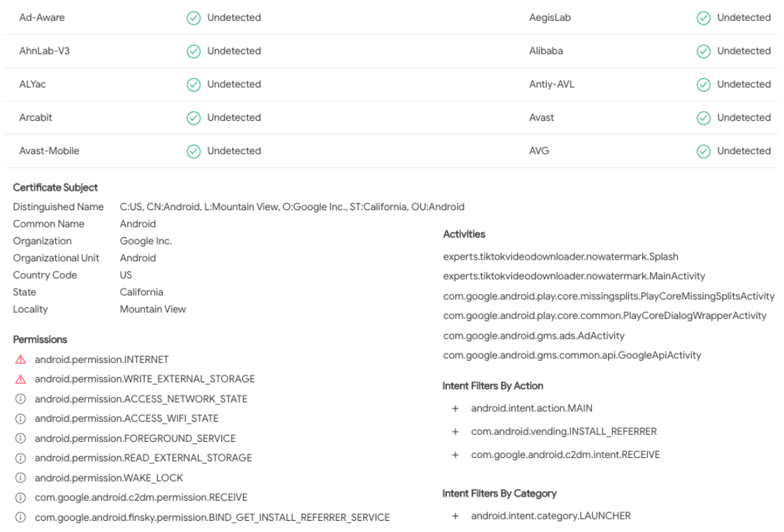Viewport: 784px width, 532px height.
Task: Click the info icon next to FOREGROUND_SERVICE
Action: 20,438
